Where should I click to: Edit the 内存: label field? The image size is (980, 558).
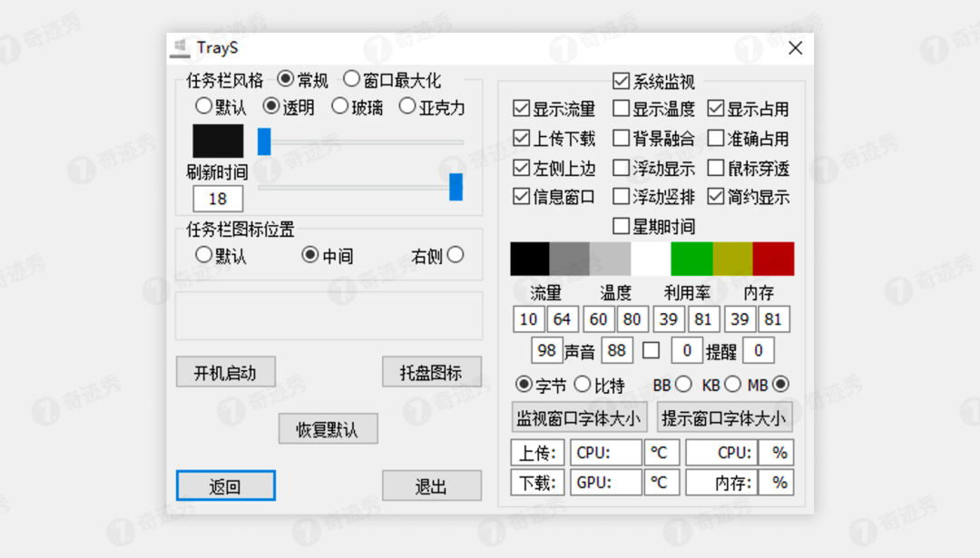[722, 483]
